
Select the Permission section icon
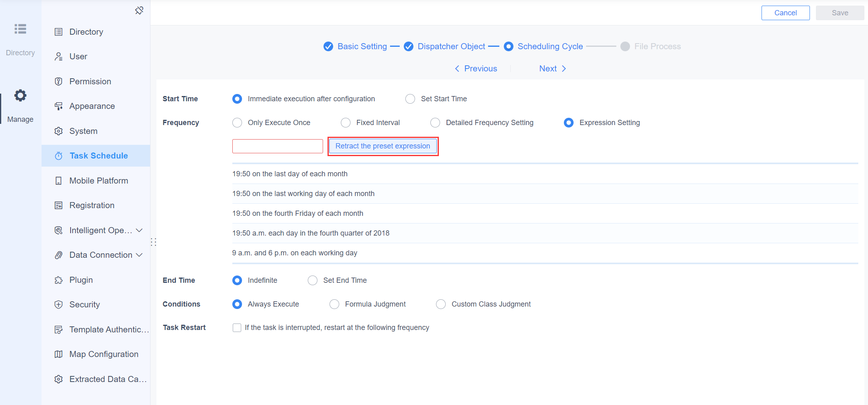(x=59, y=81)
